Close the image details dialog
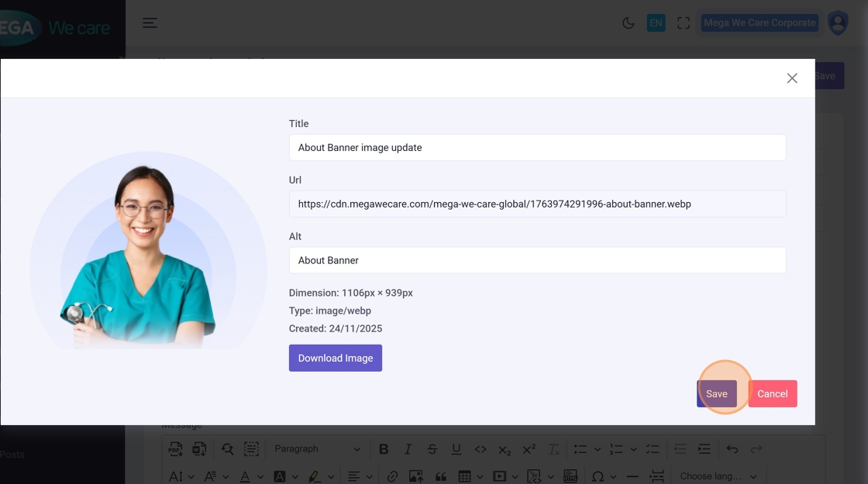868x484 pixels. [791, 78]
